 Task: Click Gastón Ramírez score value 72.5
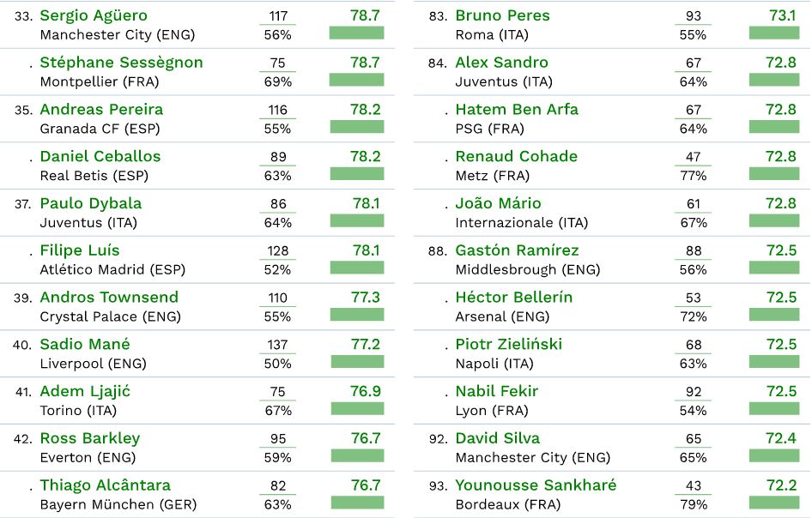tap(781, 250)
